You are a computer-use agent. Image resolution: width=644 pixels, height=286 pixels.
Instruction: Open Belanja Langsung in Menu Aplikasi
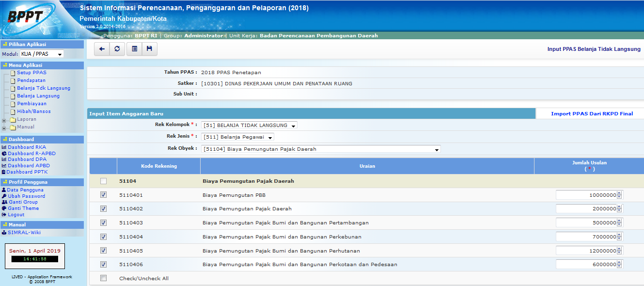[x=38, y=96]
